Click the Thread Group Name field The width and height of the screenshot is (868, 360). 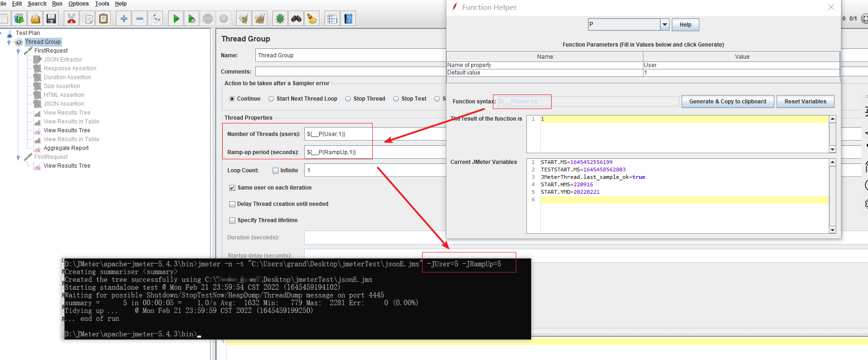pyautogui.click(x=351, y=55)
